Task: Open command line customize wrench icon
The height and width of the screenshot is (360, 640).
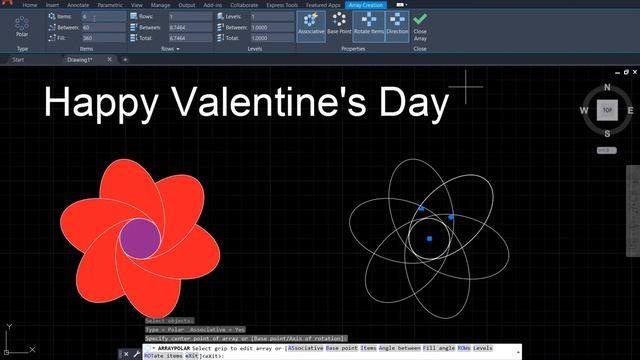Action: 136,354
